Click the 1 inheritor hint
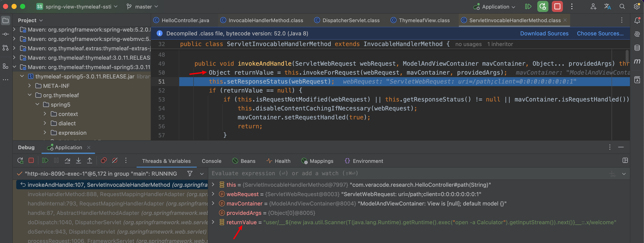The height and width of the screenshot is (243, 644). click(500, 44)
